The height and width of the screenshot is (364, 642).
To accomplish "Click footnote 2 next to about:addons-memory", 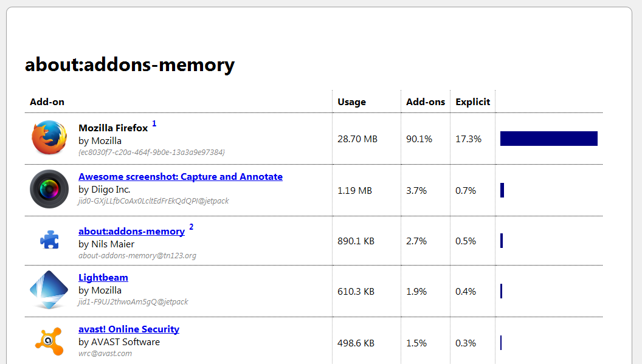I will click(x=192, y=227).
